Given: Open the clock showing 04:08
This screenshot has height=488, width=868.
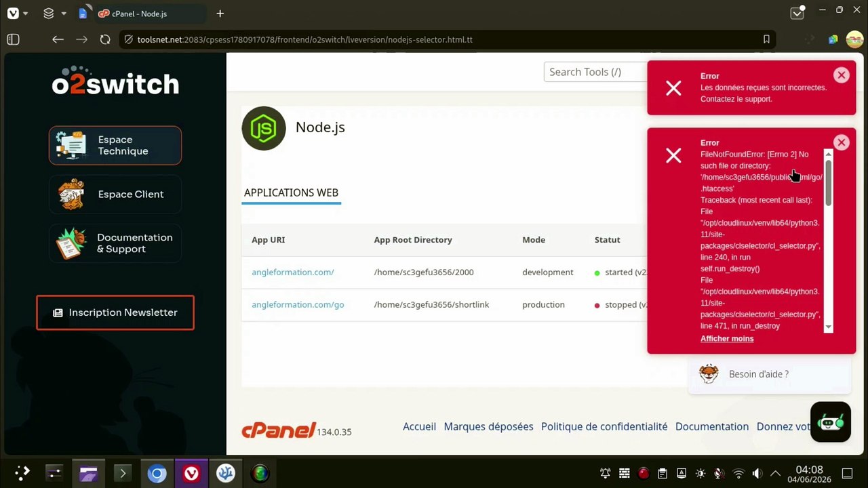Looking at the screenshot, I should pos(809,473).
